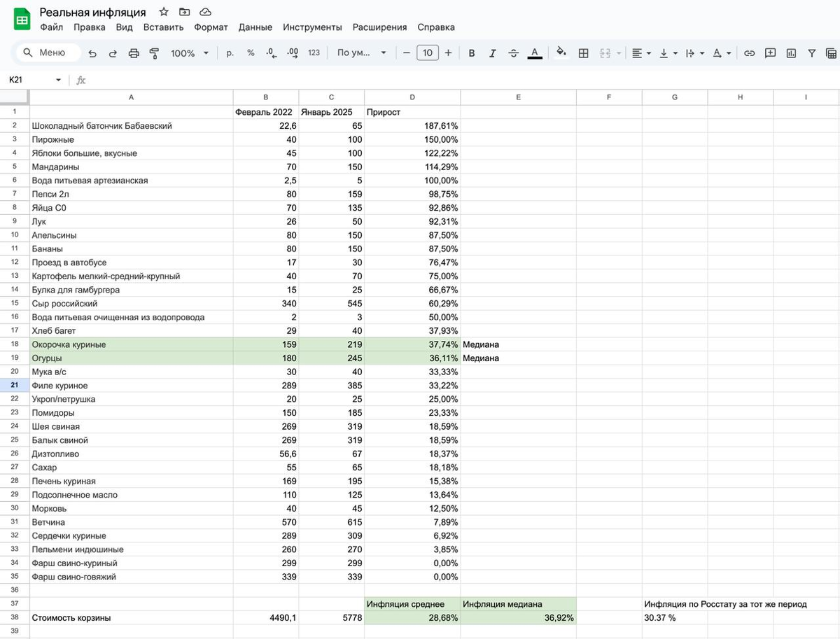Click the document title Реальная инфляция
Image resolution: width=840 pixels, height=639 pixels.
93,12
